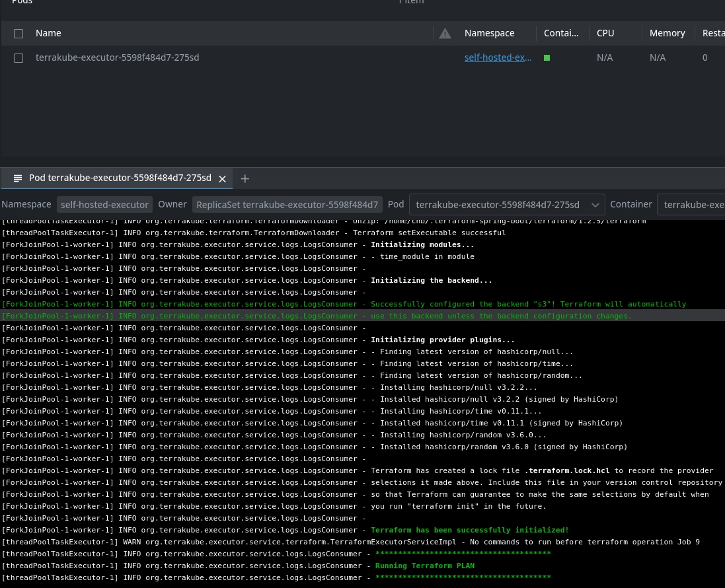
Task: Toggle the select-all pods checkbox
Action: [19, 34]
